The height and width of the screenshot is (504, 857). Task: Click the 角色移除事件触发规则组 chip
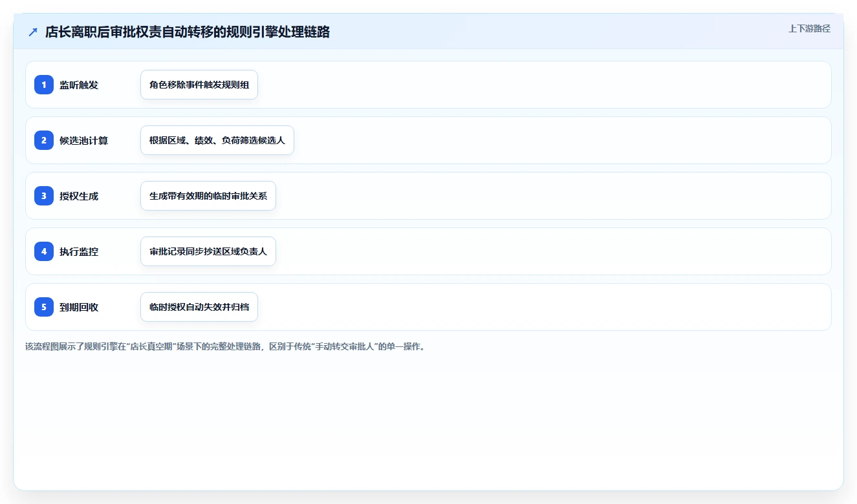click(x=199, y=85)
